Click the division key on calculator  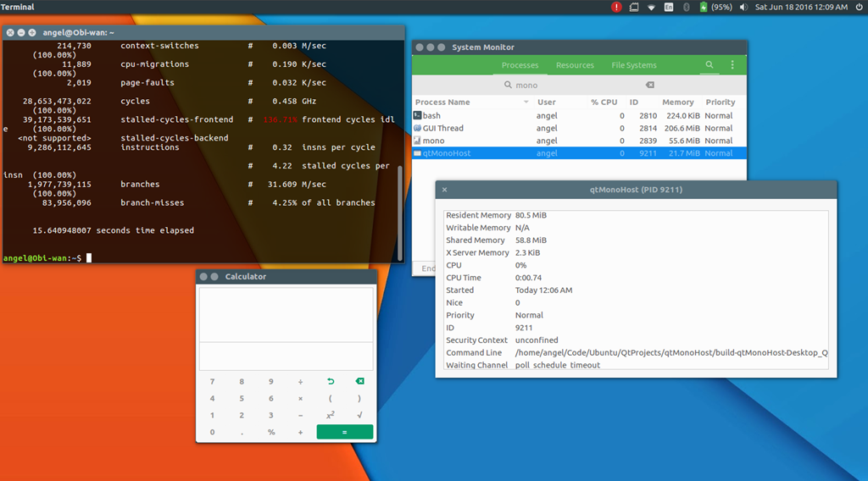click(300, 382)
